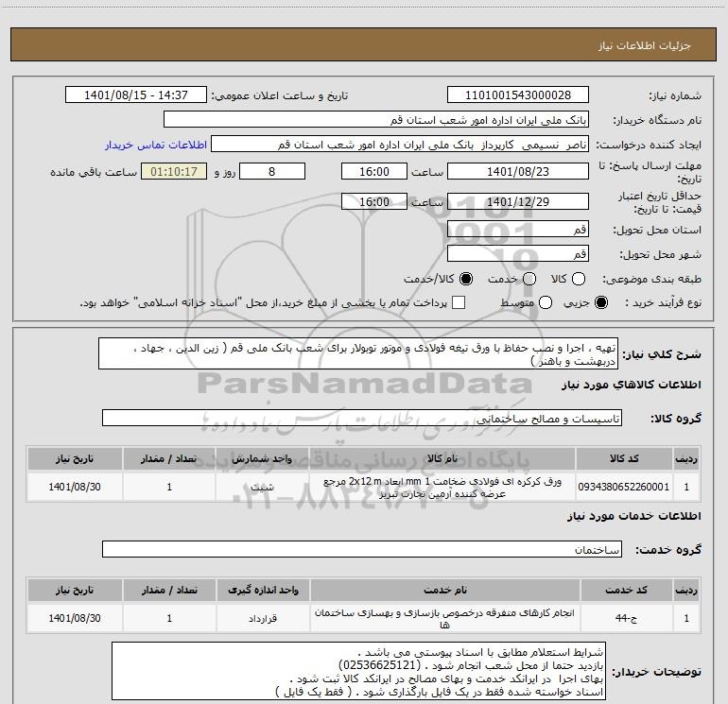Image resolution: width=728 pixels, height=704 pixels.
Task: Click the request creator name field
Action: point(400,145)
